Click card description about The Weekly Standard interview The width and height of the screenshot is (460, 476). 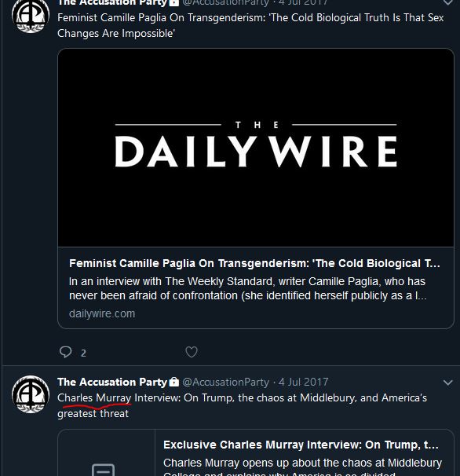(x=248, y=288)
